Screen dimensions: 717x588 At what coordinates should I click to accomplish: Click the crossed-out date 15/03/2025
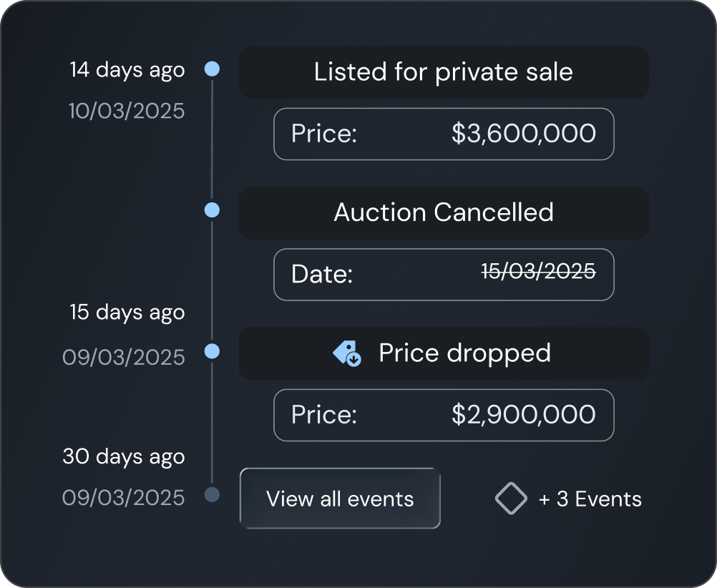pos(538,272)
